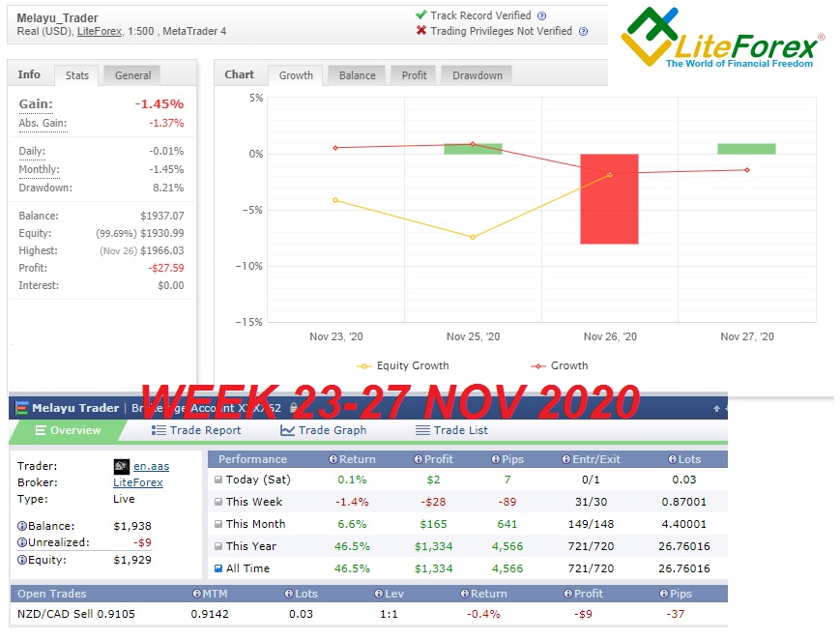Click the 46.5% All Time return
The width and height of the screenshot is (840, 640).
pyautogui.click(x=352, y=568)
